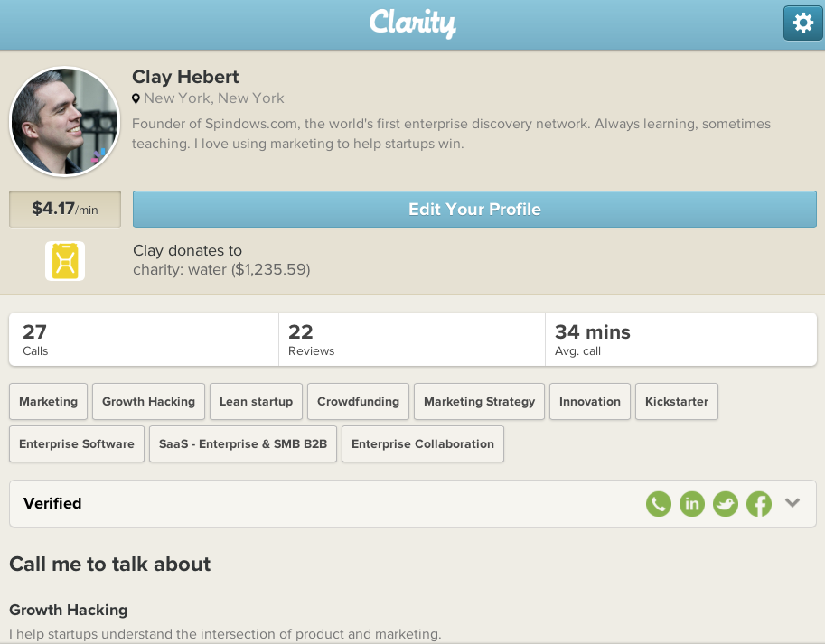Screen dimensions: 825x644
Task: Click the Call me to talk about heading
Action: (x=110, y=565)
